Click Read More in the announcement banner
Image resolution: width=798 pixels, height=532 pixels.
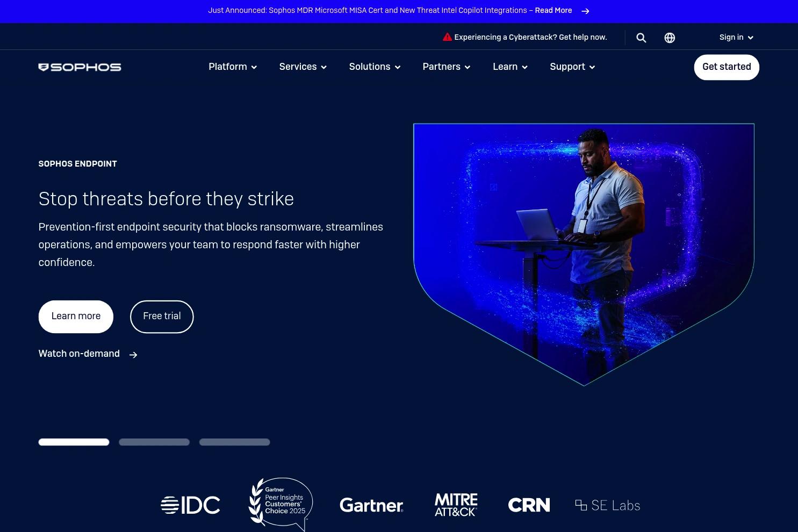click(x=553, y=11)
